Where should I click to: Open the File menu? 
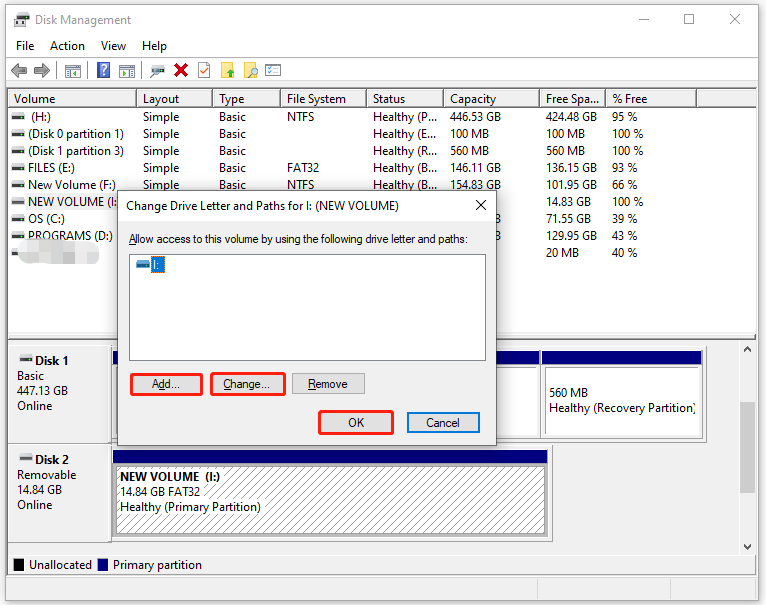(25, 46)
